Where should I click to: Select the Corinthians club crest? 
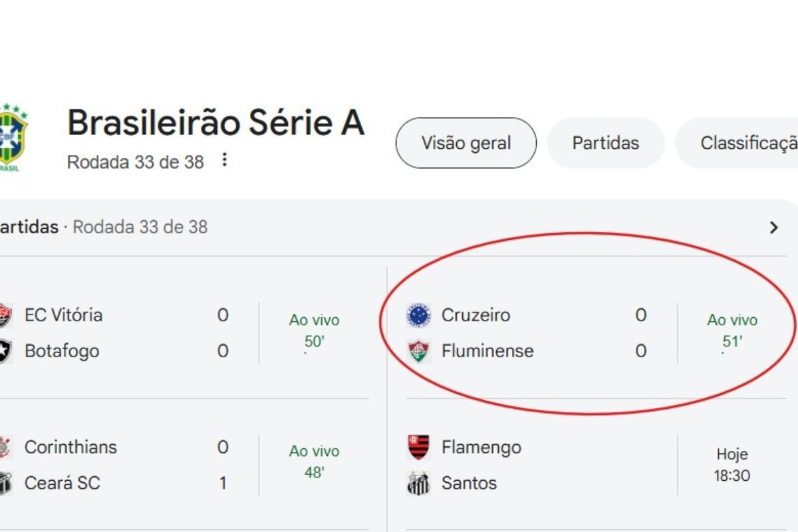click(x=6, y=447)
